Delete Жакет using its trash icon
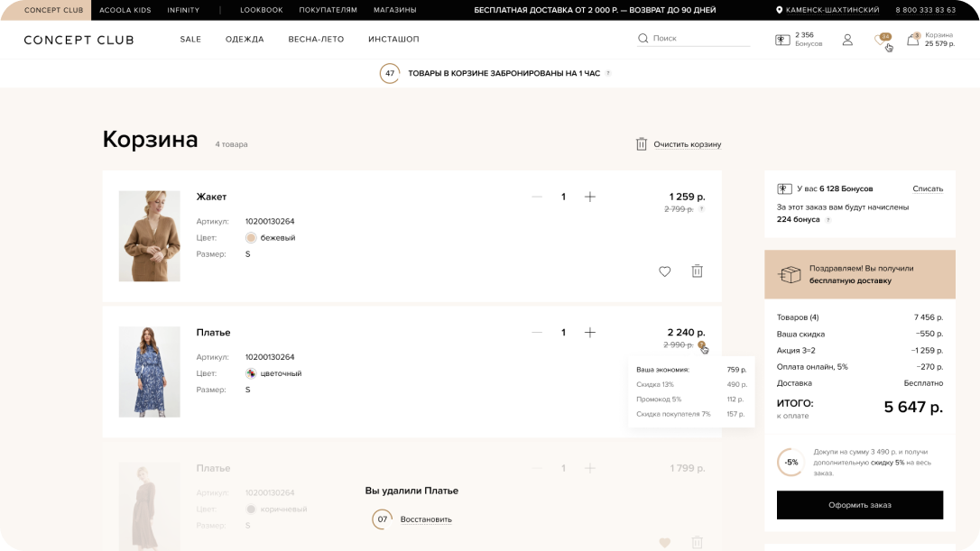This screenshot has width=980, height=551. point(697,271)
